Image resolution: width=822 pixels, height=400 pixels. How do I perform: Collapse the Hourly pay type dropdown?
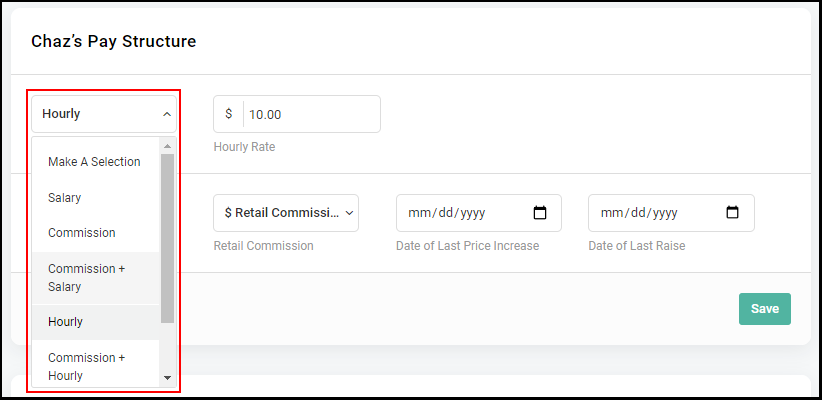click(104, 114)
